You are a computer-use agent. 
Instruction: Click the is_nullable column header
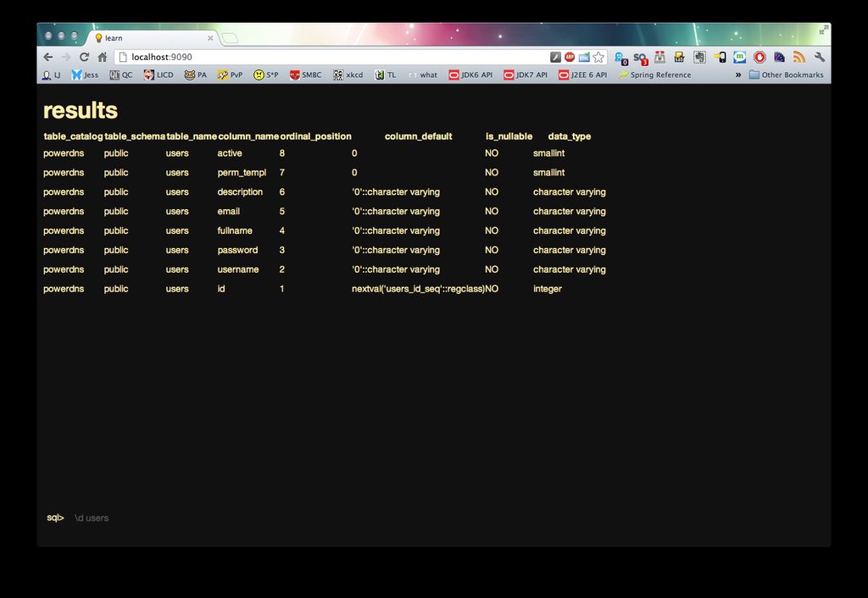pyautogui.click(x=509, y=136)
